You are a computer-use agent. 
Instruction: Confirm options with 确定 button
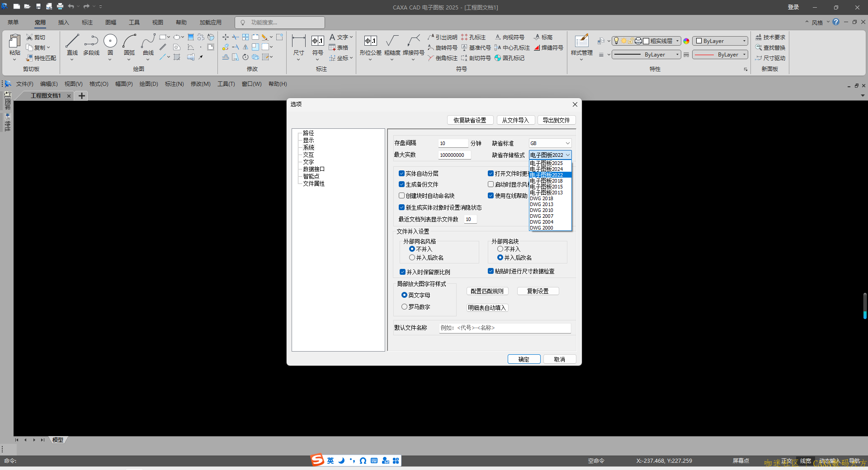coord(524,359)
